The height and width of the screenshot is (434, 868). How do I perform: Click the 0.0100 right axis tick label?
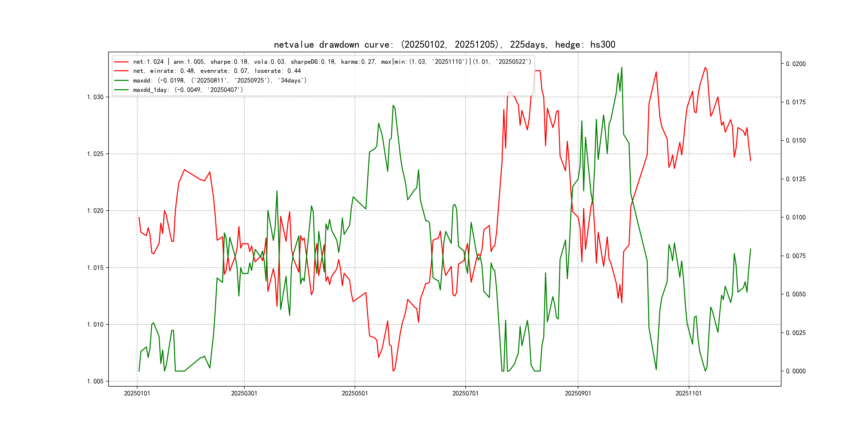point(796,218)
